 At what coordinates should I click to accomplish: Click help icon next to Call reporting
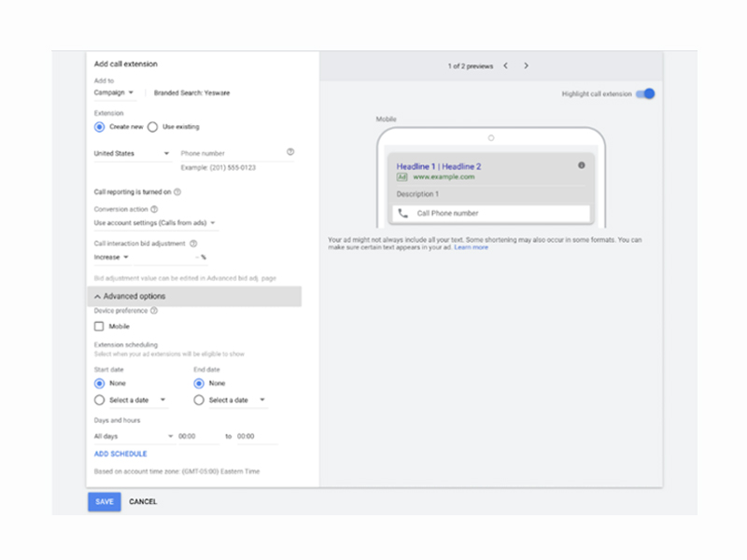coord(177,192)
